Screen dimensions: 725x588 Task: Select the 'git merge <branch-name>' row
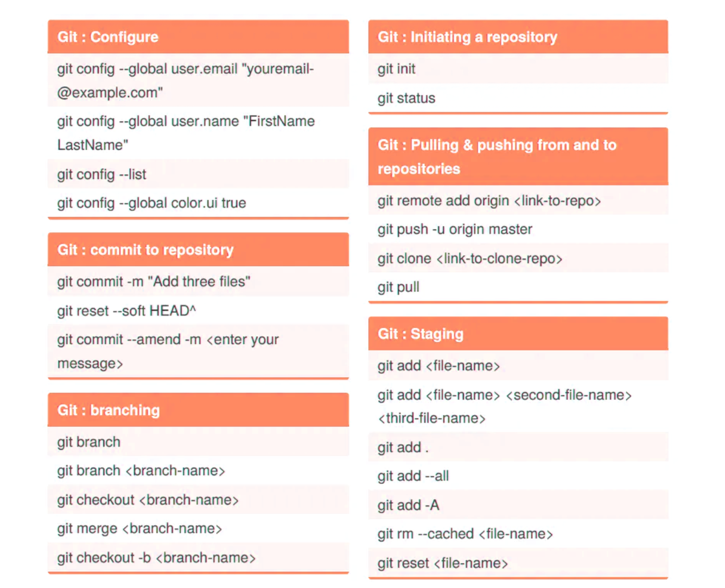tap(198, 528)
